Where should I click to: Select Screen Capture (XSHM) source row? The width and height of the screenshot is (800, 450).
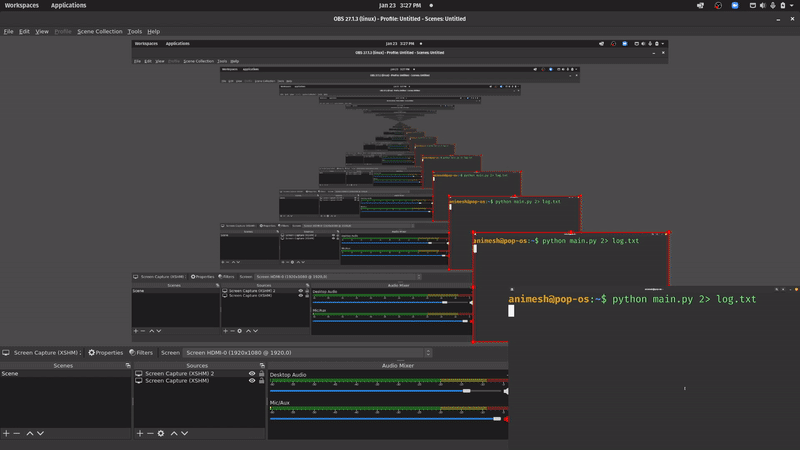[199, 381]
